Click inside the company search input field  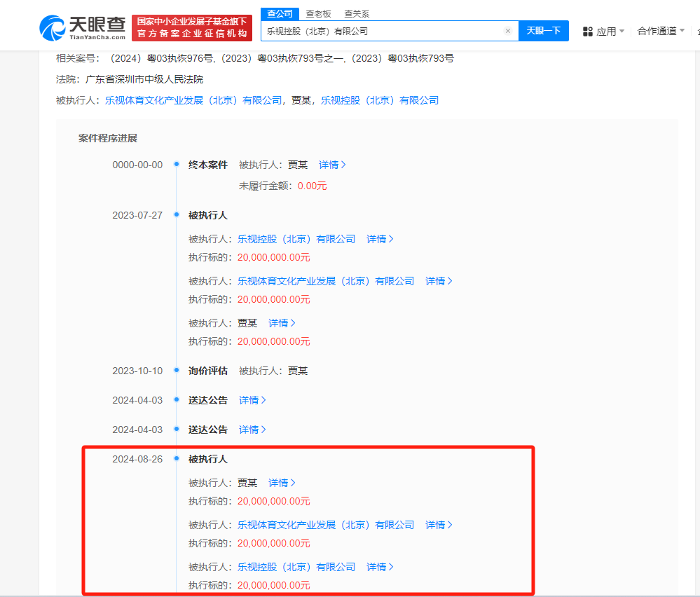coord(385,31)
